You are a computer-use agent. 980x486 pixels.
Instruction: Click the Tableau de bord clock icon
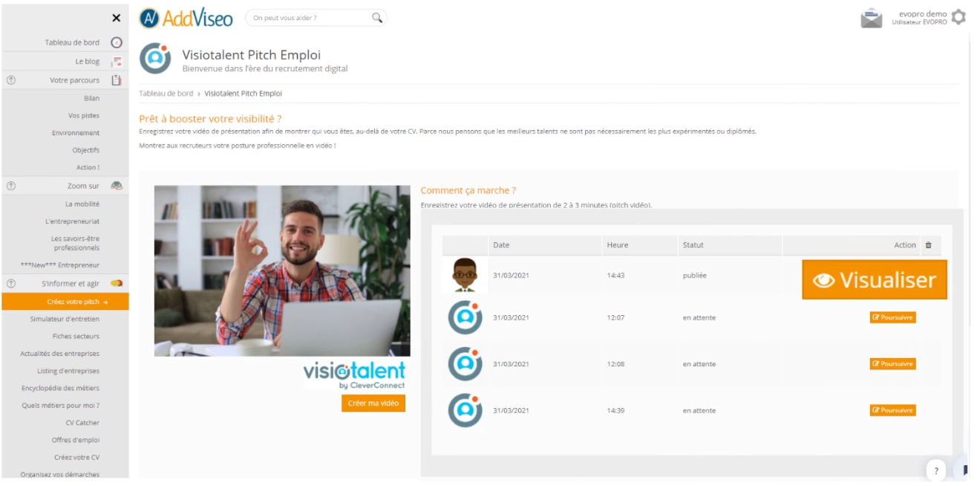[116, 43]
